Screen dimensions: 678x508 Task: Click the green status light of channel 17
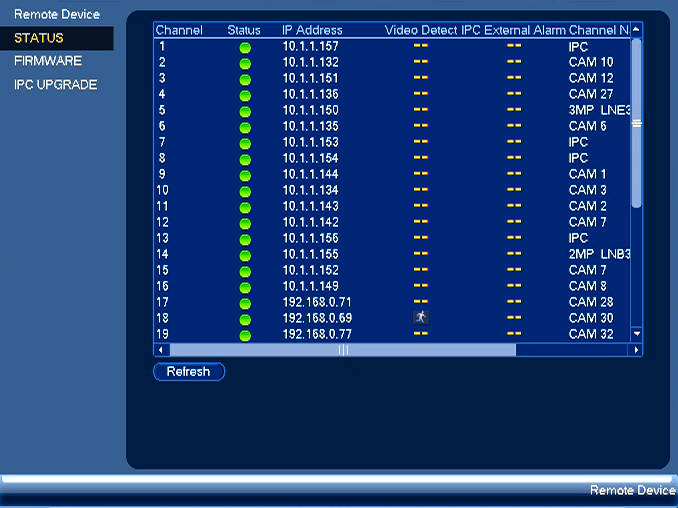click(x=245, y=304)
